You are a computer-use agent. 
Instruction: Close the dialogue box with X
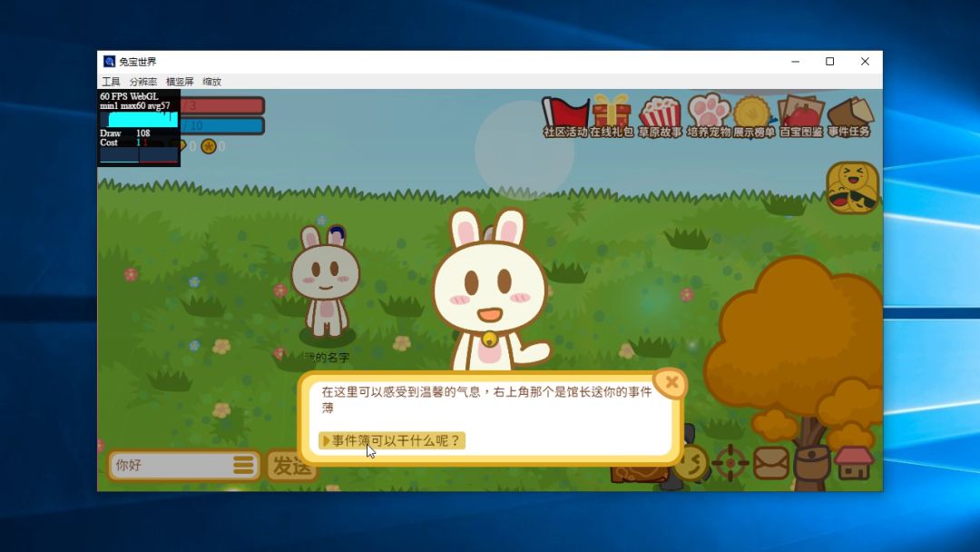coord(671,383)
